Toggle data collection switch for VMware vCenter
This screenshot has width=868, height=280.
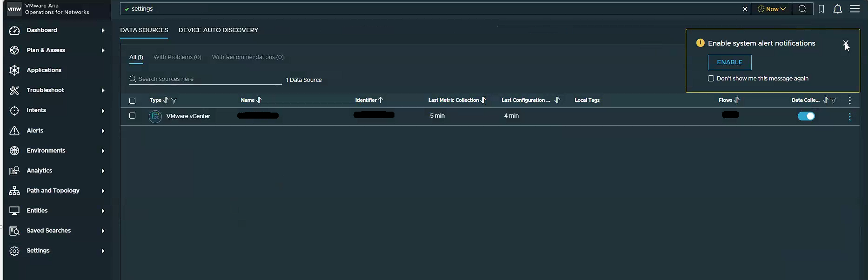click(x=806, y=116)
